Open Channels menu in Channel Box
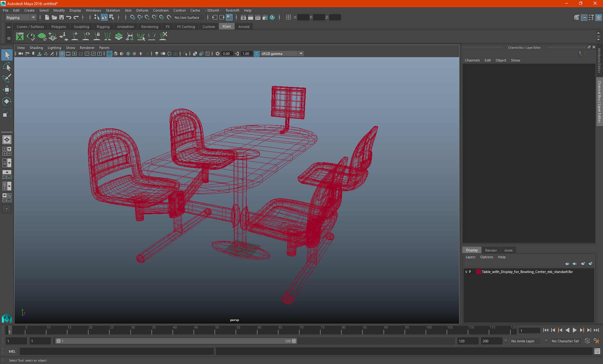The height and width of the screenshot is (364, 603). 472,60
